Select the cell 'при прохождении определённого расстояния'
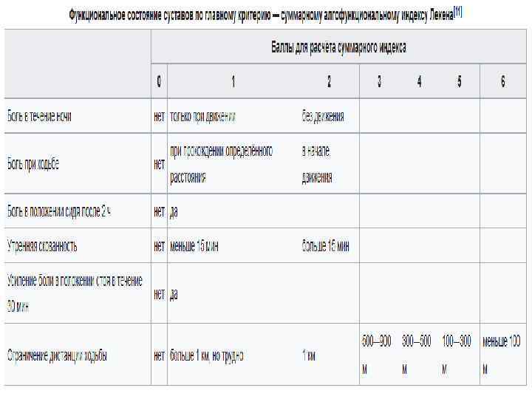532x399 pixels. coord(221,164)
